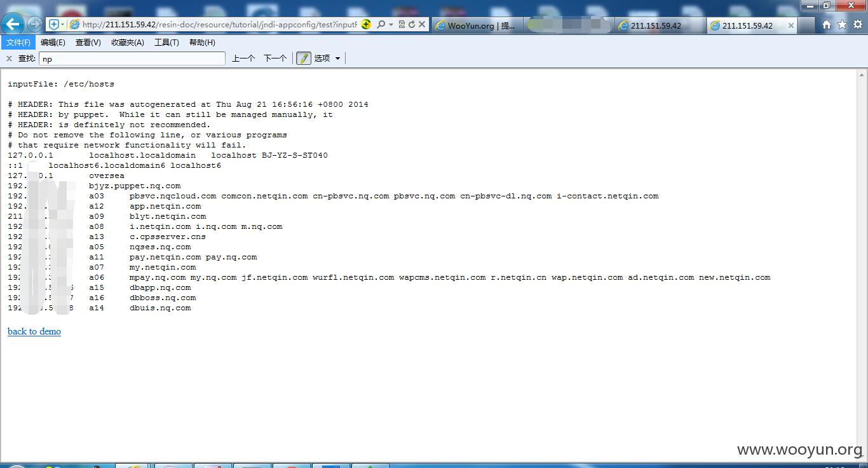Minimize the browser window
The height and width of the screenshot is (468, 868).
pos(810,5)
